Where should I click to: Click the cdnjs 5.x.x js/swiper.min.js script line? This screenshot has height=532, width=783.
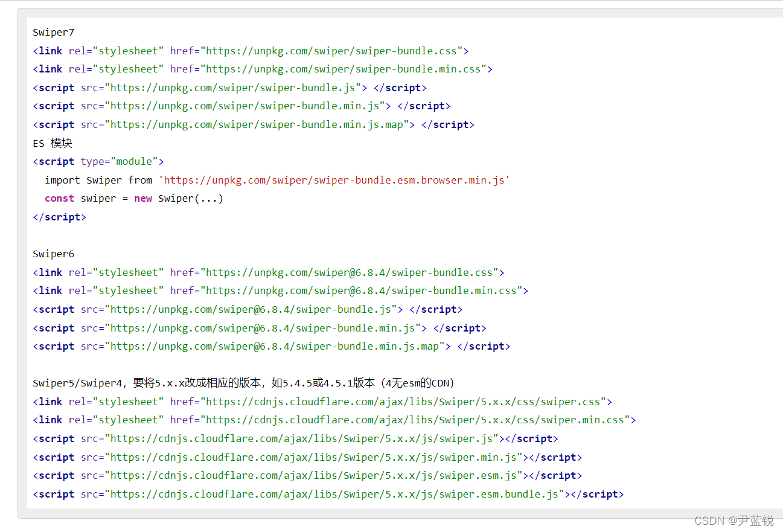307,457
